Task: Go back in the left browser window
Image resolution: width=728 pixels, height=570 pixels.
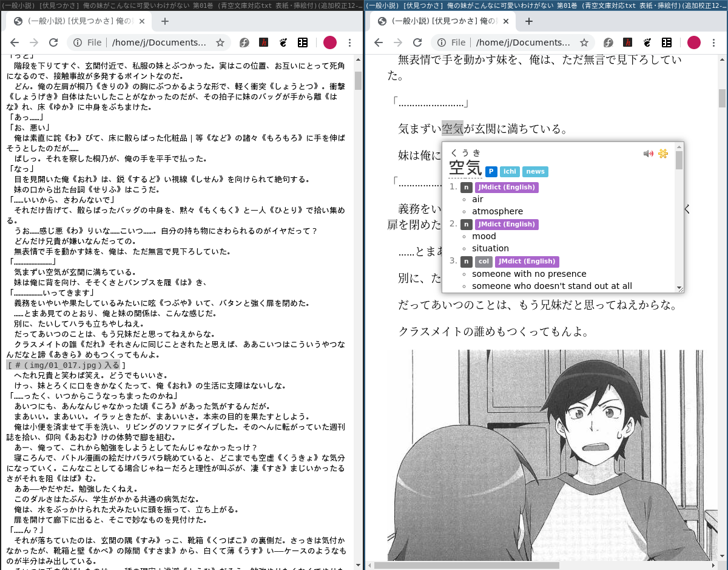Action: tap(15, 42)
